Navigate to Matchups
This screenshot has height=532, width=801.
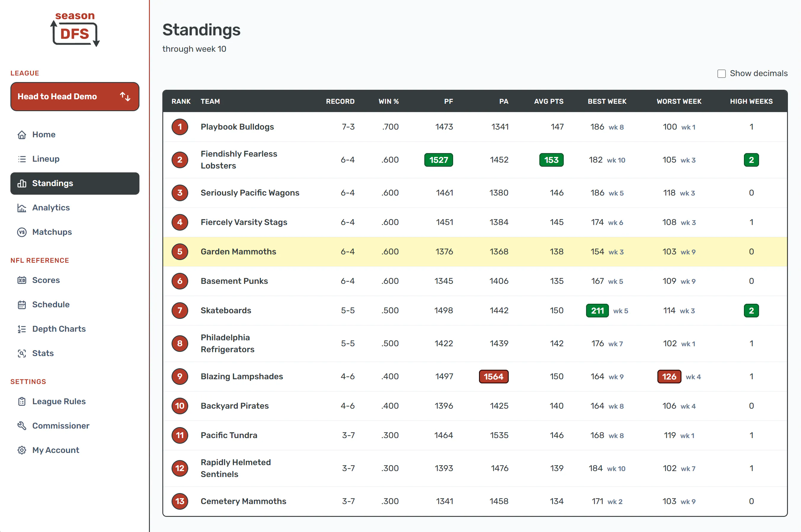pos(75,232)
